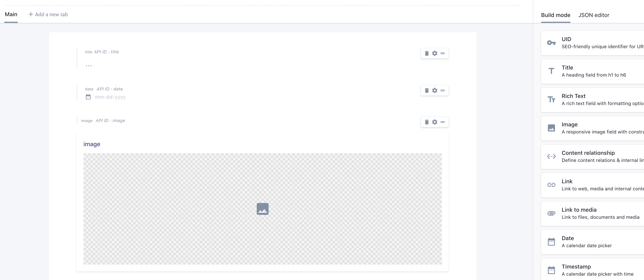The width and height of the screenshot is (644, 280).
Task: Click the settings gear icon on title field
Action: tap(435, 53)
